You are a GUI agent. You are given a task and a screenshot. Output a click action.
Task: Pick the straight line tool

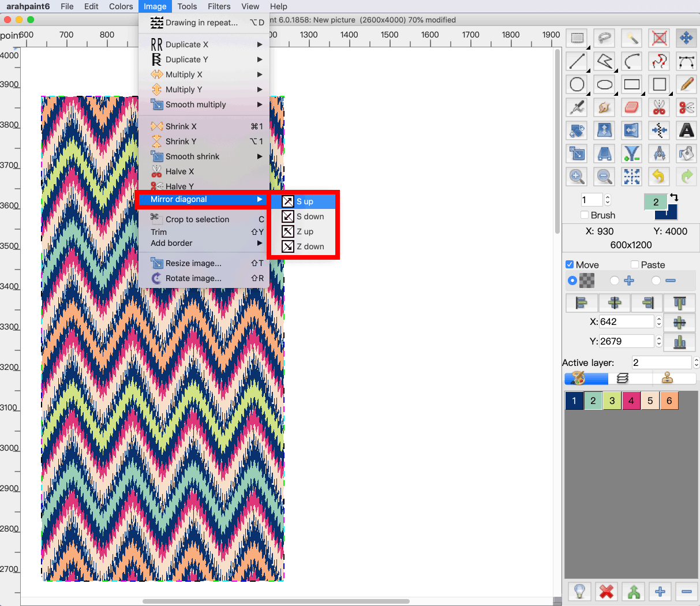pos(577,61)
